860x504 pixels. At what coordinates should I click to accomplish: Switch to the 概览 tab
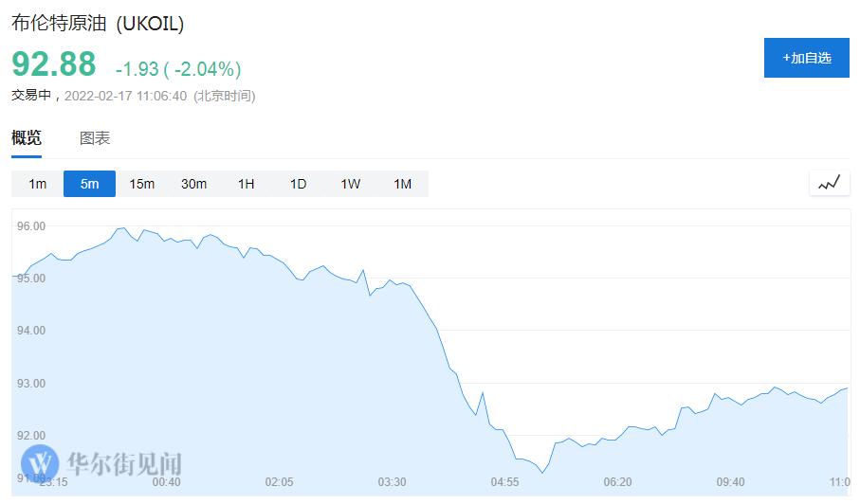(x=27, y=138)
